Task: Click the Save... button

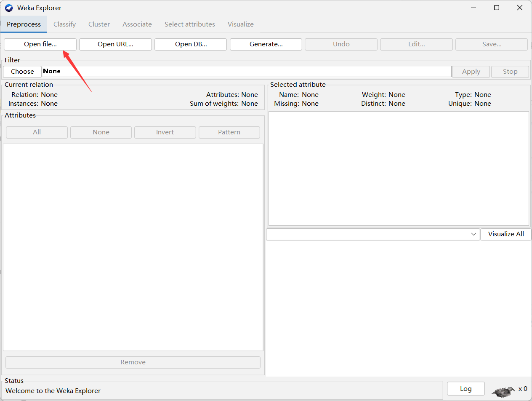Action: pyautogui.click(x=492, y=44)
